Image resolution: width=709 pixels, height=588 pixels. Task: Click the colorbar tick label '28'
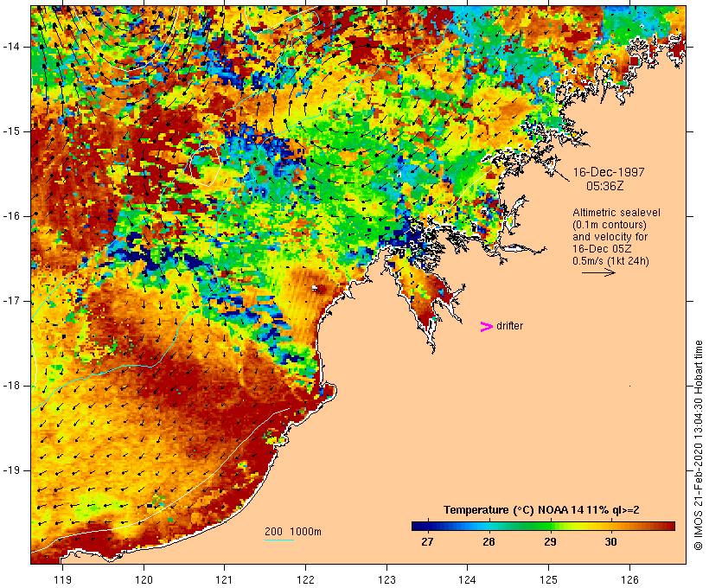pyautogui.click(x=489, y=541)
